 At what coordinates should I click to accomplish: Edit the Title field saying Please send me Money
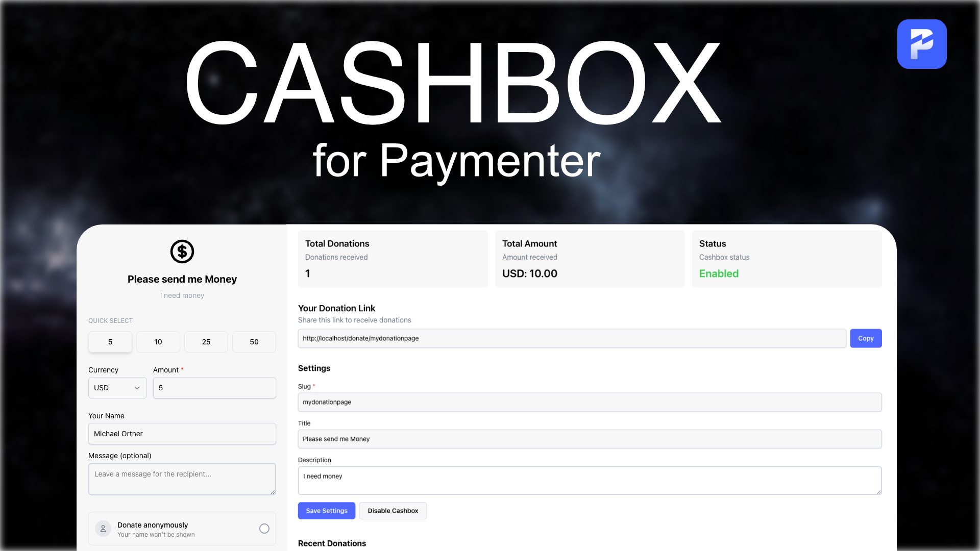(590, 439)
